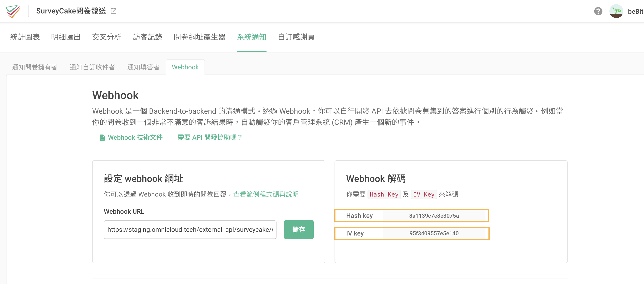Open 通知填答者 sub-tab
Viewport: 644px width, 284px height.
[x=143, y=67]
